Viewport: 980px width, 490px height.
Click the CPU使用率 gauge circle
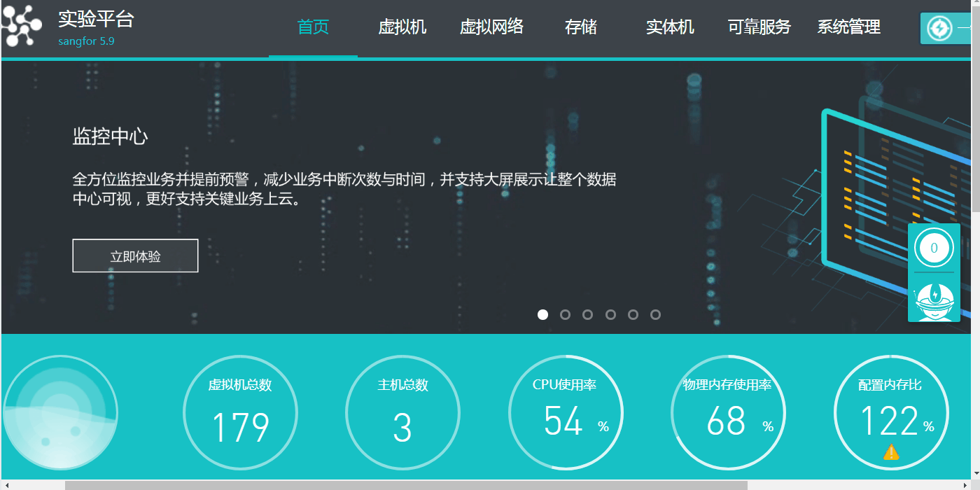pos(566,413)
